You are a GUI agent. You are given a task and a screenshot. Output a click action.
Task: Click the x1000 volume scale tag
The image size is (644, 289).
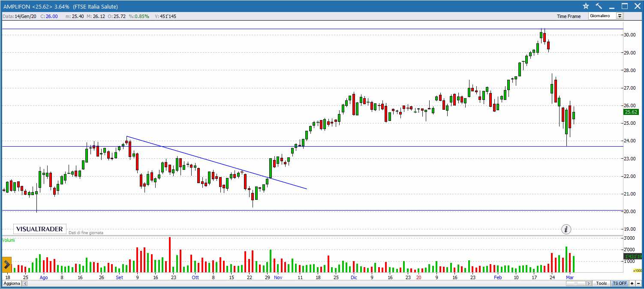coord(638,271)
